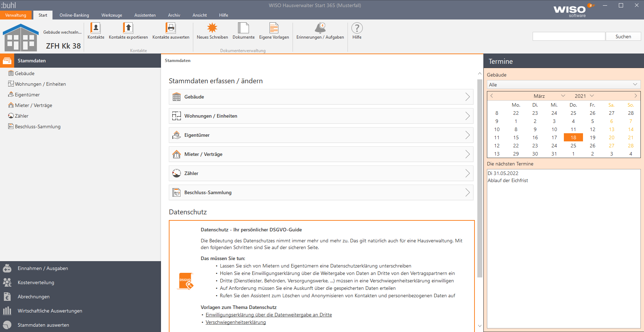Click the Hilfe question mark icon
644x332 pixels.
pyautogui.click(x=357, y=28)
